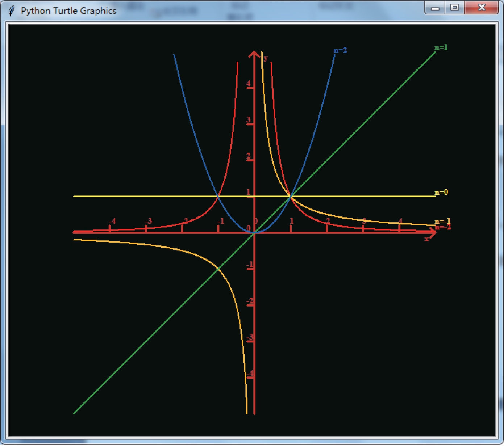The width and height of the screenshot is (504, 447).
Task: Click the '4' tick label on positive y axis
Action: [x=248, y=84]
